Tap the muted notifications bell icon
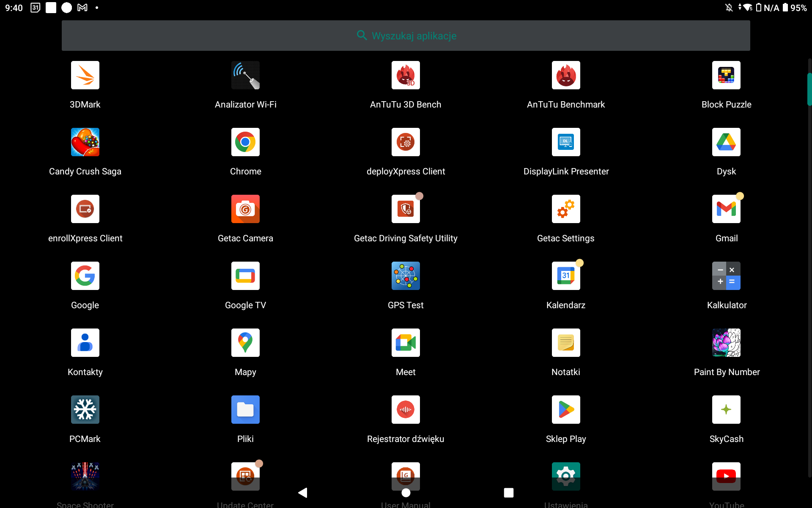The width and height of the screenshot is (812, 508). coord(729,8)
